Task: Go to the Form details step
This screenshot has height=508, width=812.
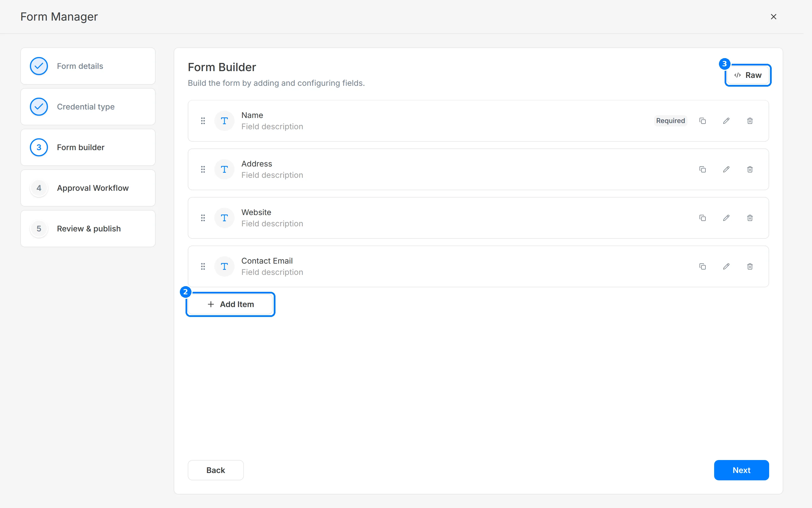Action: pyautogui.click(x=88, y=66)
